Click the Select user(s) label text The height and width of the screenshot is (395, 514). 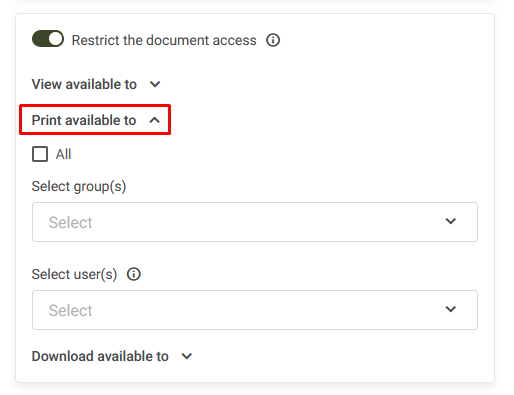click(x=74, y=274)
